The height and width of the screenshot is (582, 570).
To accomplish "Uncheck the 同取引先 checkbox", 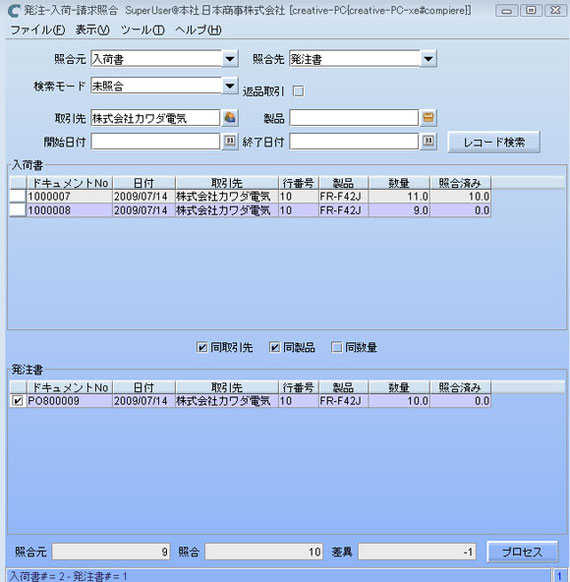I will point(202,347).
